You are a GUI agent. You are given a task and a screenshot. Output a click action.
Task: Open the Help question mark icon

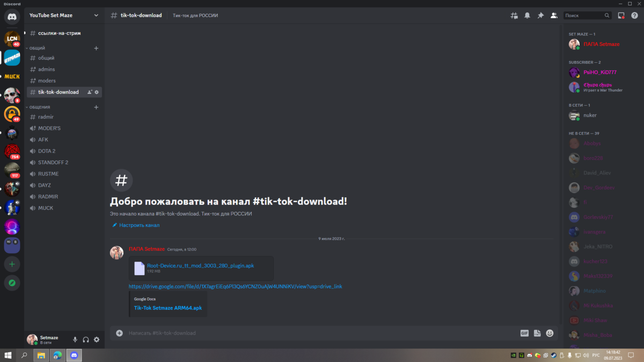click(x=634, y=16)
